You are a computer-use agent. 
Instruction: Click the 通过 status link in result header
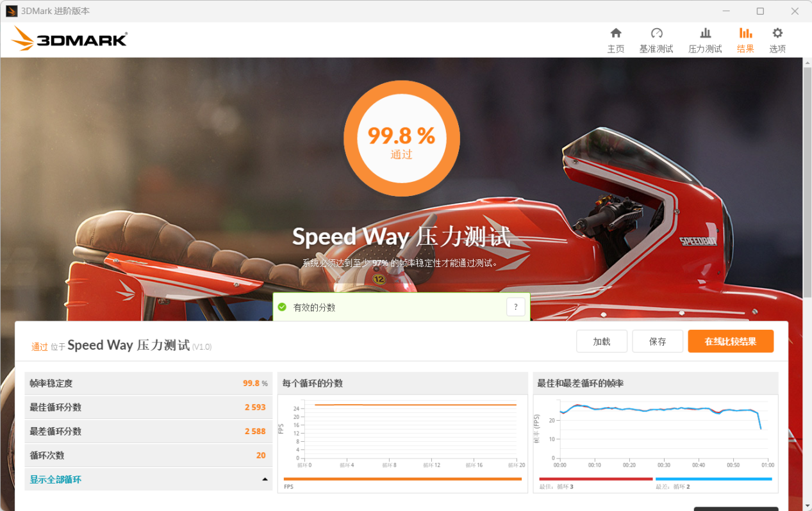(40, 346)
